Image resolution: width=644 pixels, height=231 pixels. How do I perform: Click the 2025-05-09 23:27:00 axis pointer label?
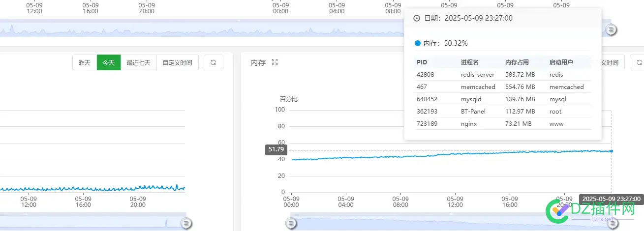[x=612, y=199]
